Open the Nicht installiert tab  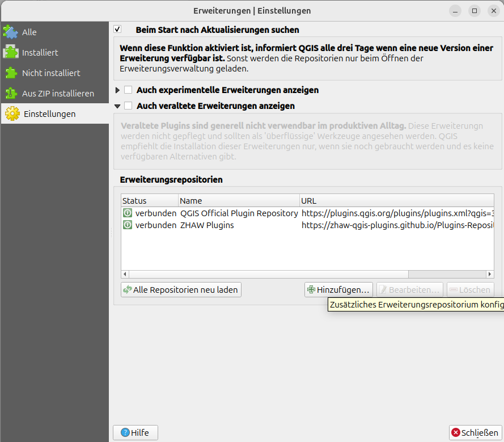coord(51,73)
